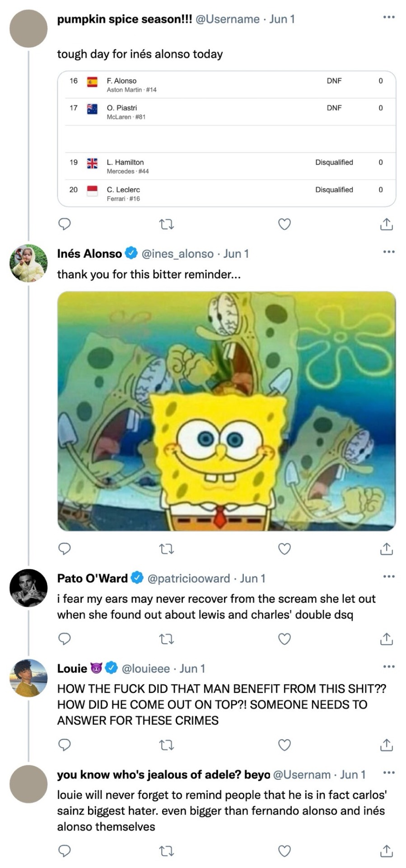The height and width of the screenshot is (868, 406).
Task: Retweet the pumpkin spice season tweet
Action: click(167, 224)
